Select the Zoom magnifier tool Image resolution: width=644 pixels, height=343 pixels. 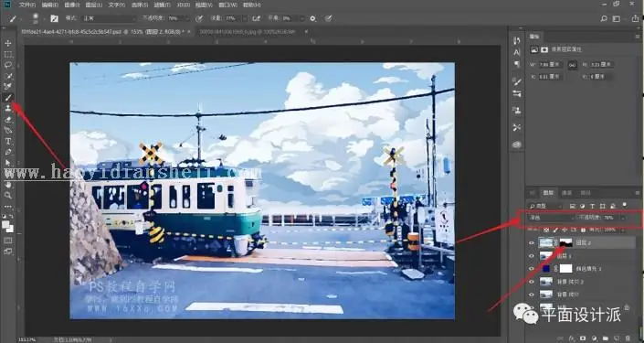click(x=8, y=196)
